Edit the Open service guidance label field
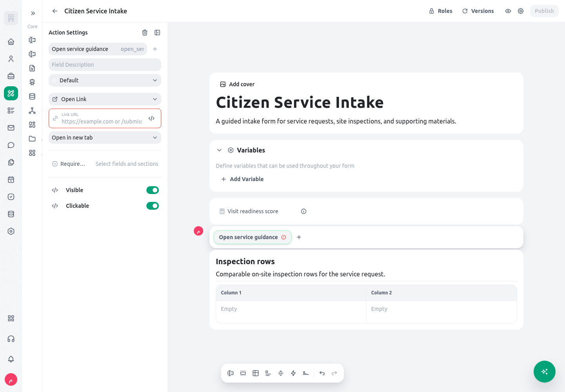Image resolution: width=565 pixels, height=392 pixels. [98, 49]
